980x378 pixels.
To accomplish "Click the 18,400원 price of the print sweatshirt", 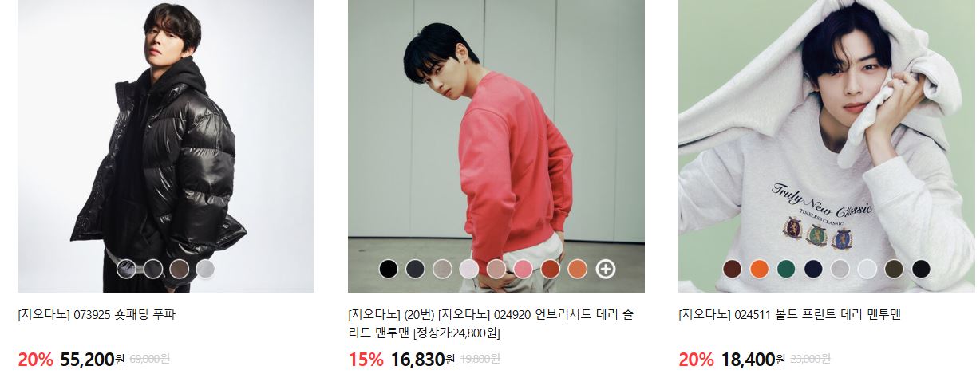I will point(753,360).
